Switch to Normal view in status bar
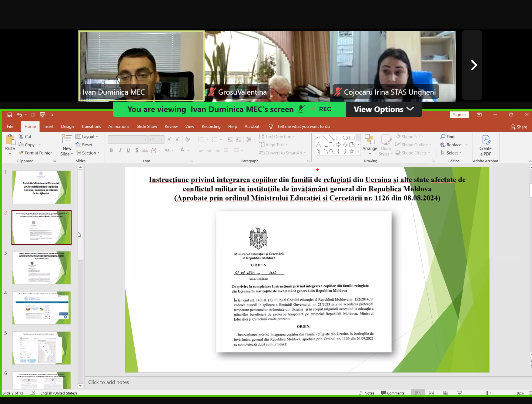Screen dimensions: 532x404 click(418, 393)
